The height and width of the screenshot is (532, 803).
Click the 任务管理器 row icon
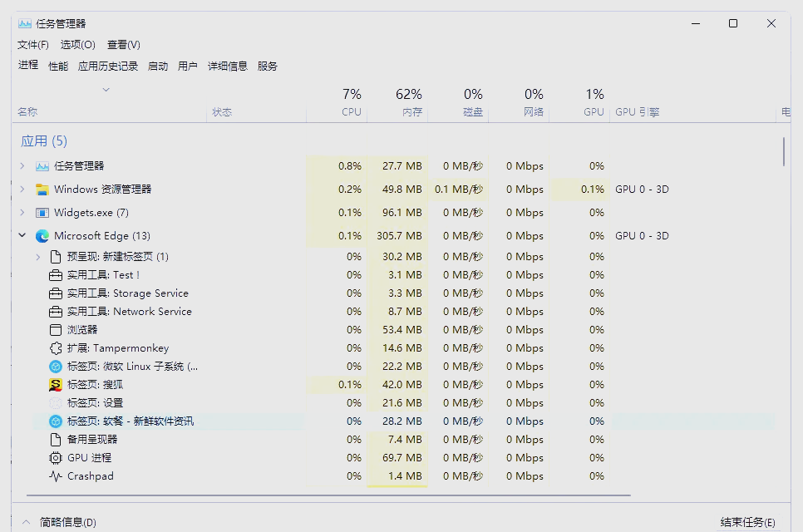point(42,166)
